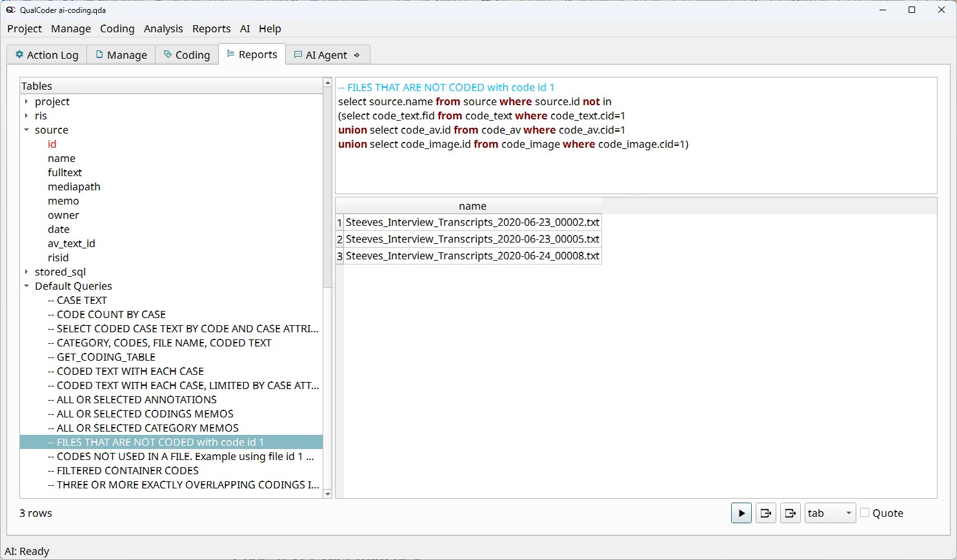Collapse the source table node
This screenshot has height=560, width=957.
26,130
